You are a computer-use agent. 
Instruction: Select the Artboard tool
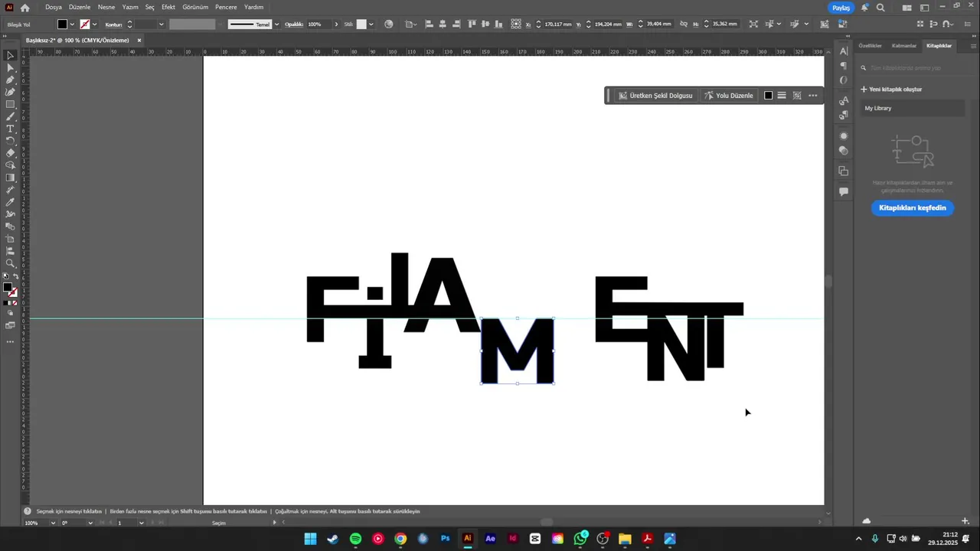tap(10, 239)
